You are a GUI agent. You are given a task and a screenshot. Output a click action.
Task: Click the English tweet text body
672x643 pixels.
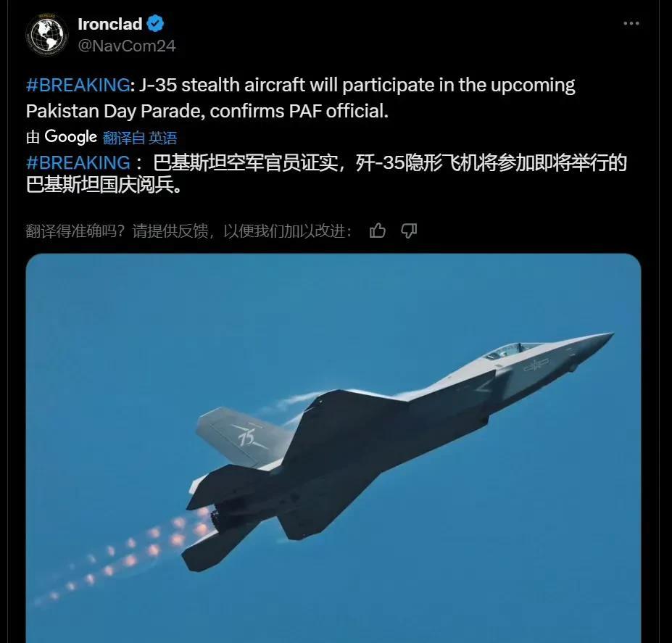(x=300, y=98)
